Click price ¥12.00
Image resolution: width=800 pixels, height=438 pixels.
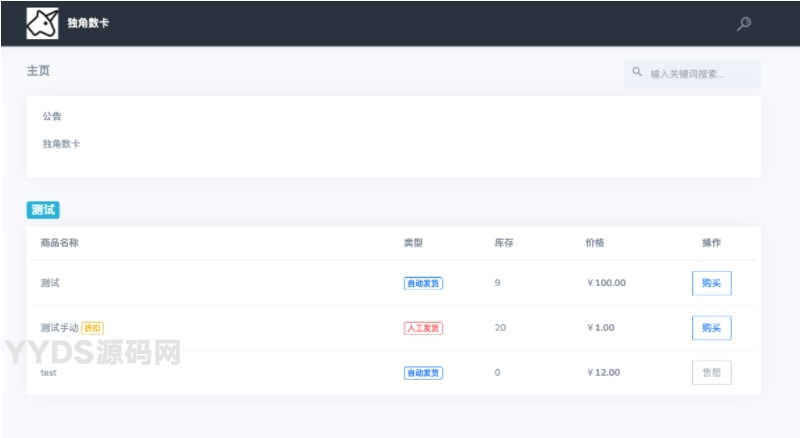(604, 373)
